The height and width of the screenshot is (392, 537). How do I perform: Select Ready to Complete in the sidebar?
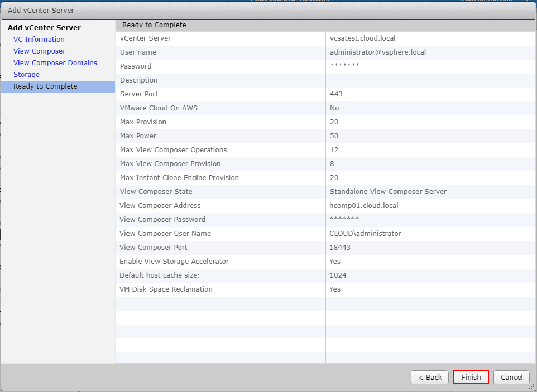tap(45, 86)
